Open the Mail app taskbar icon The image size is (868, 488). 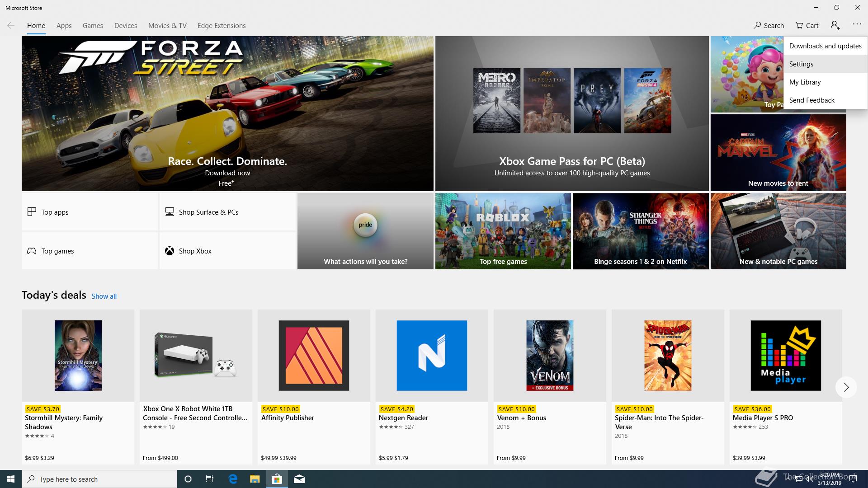[x=299, y=479]
